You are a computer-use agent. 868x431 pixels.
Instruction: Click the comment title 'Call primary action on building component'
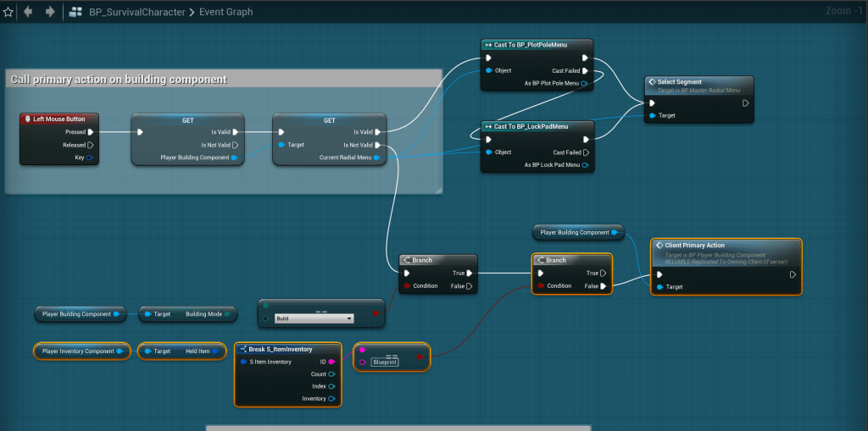pyautogui.click(x=119, y=80)
